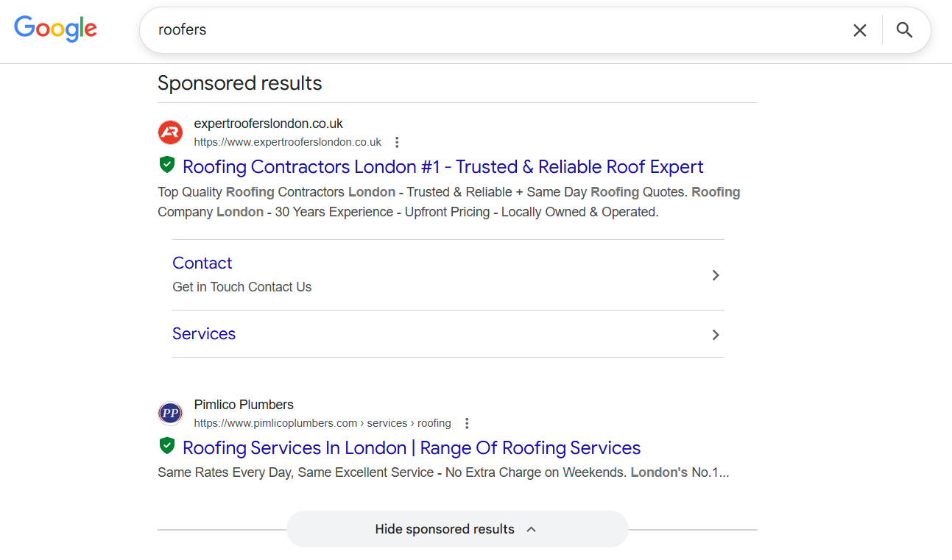Click the magnifying glass search icon
This screenshot has width=952, height=560.
904,30
